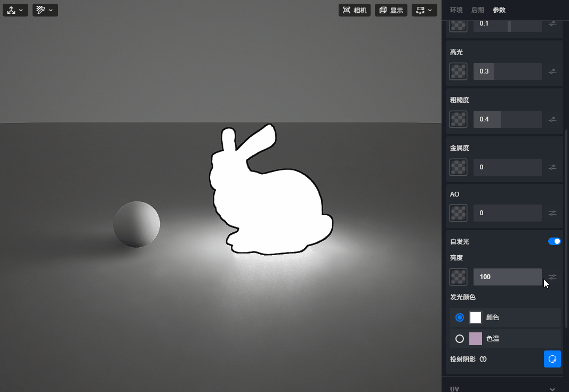This screenshot has height=392, width=569.
Task: Click the AO value field showing 0
Action: click(507, 213)
